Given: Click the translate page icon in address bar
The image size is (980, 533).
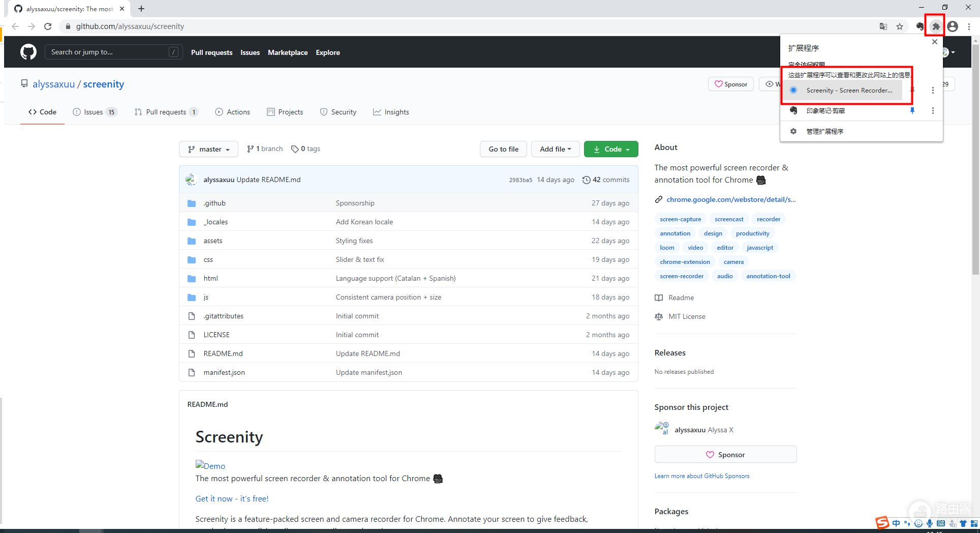Looking at the screenshot, I should coord(883,26).
